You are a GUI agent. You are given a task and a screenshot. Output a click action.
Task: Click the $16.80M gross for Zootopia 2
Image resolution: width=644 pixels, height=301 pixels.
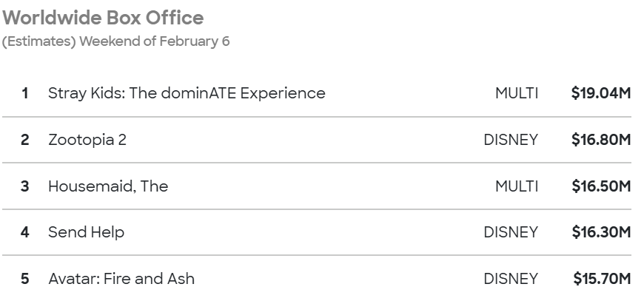point(600,139)
